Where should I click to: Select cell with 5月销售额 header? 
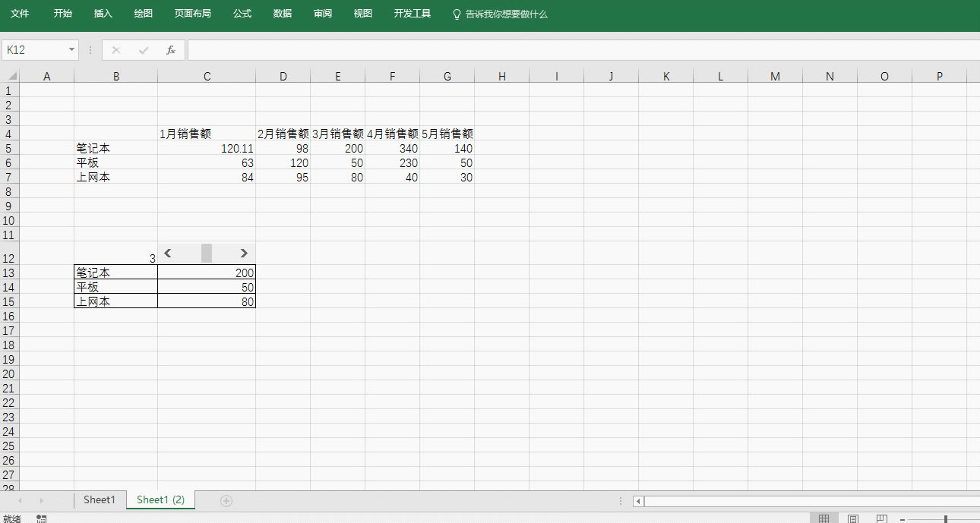pyautogui.click(x=447, y=134)
